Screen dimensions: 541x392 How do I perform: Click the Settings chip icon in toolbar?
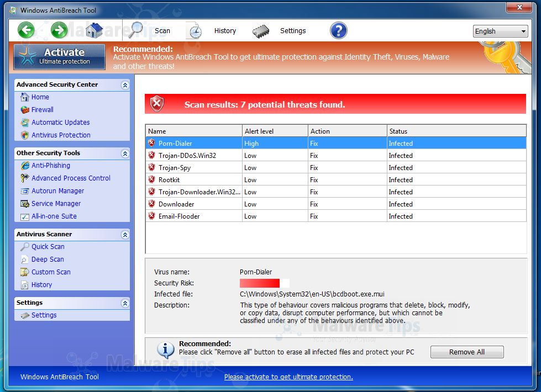(x=261, y=31)
